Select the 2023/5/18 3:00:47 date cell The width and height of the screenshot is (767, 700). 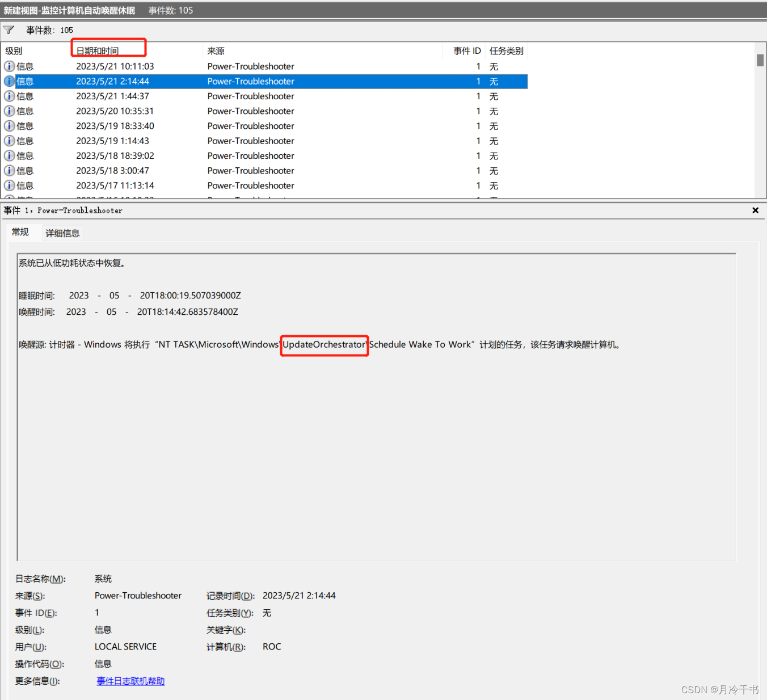coord(113,171)
